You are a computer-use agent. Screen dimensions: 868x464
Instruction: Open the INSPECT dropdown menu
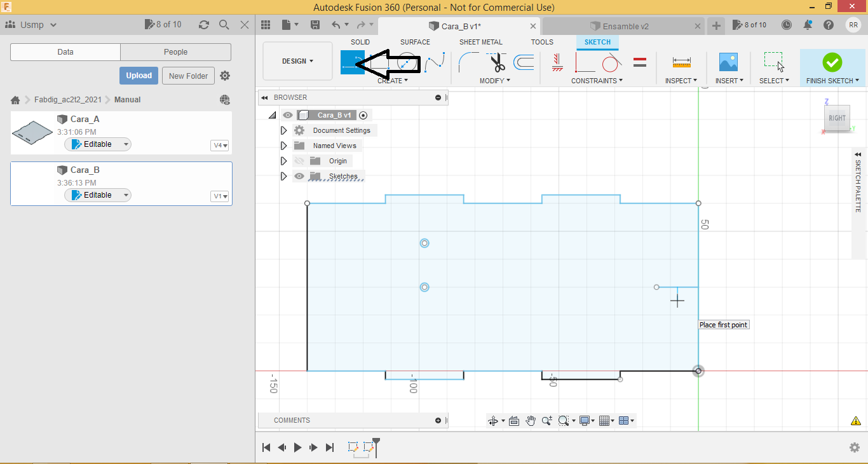(x=681, y=81)
